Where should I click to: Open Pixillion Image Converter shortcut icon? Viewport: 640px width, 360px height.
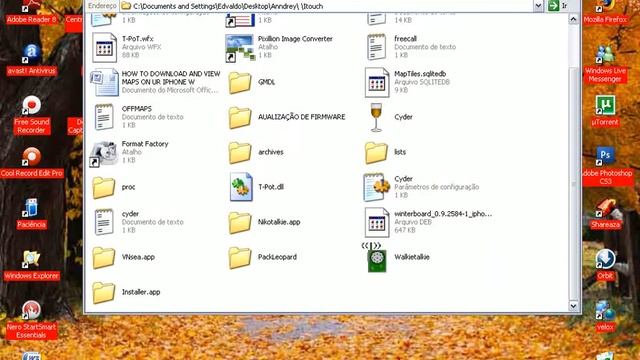[x=240, y=47]
